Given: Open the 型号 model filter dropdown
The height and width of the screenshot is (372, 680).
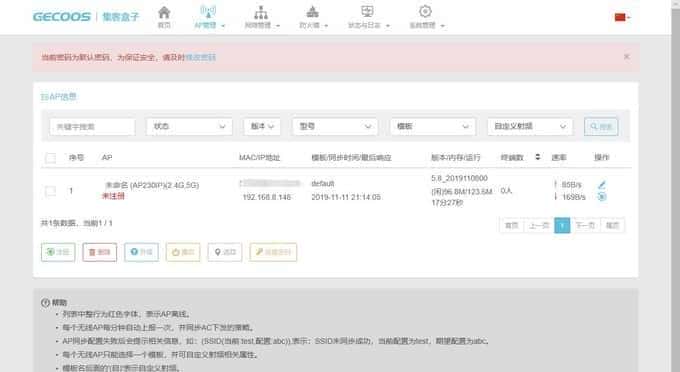Looking at the screenshot, I should point(335,127).
